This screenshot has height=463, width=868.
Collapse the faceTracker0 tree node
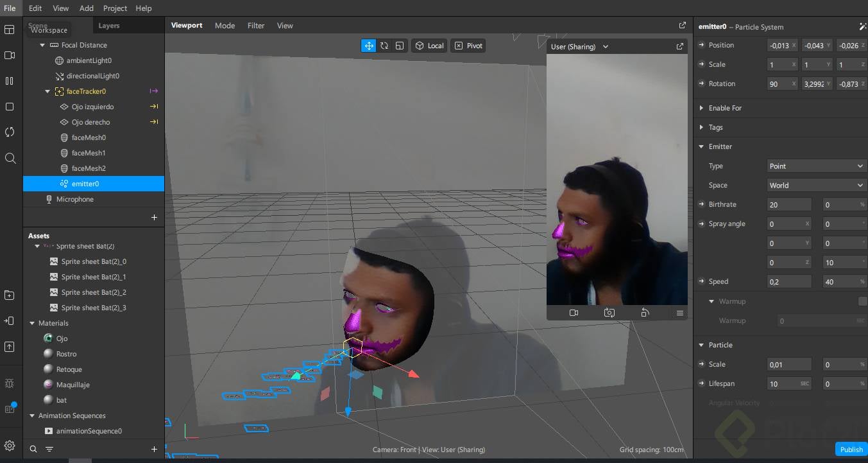47,91
